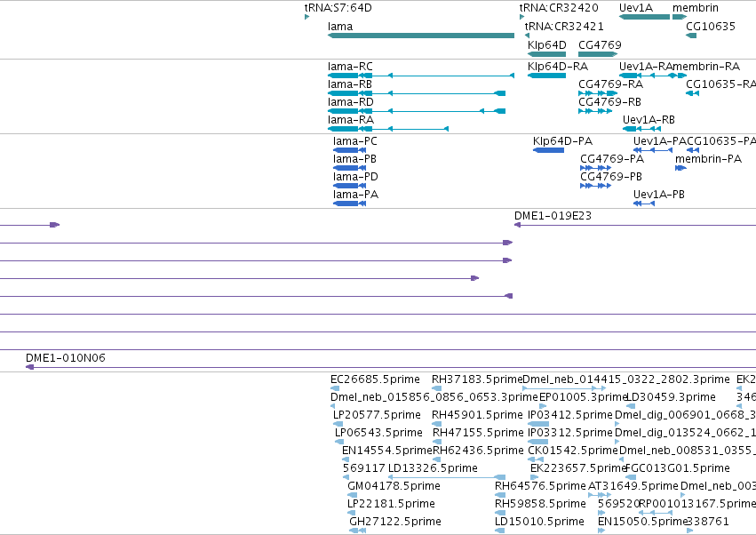This screenshot has height=535, width=756.
Task: Open the EN14554.5prime EST label
Action: point(387,451)
